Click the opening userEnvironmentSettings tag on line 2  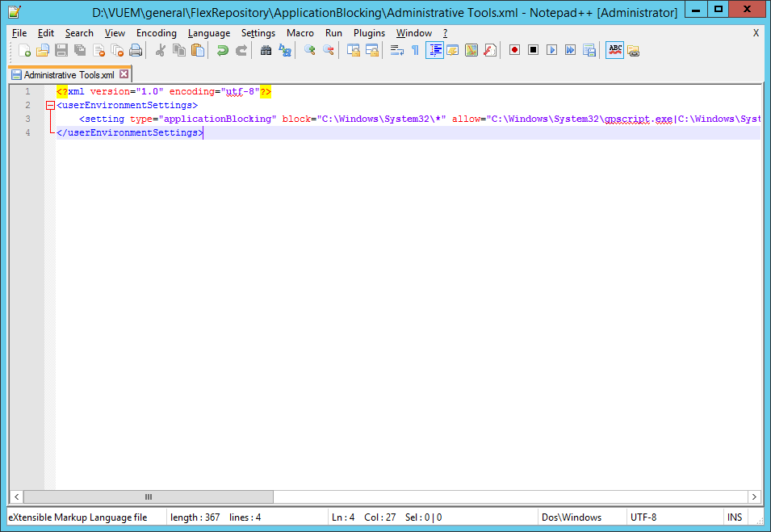pyautogui.click(x=127, y=105)
